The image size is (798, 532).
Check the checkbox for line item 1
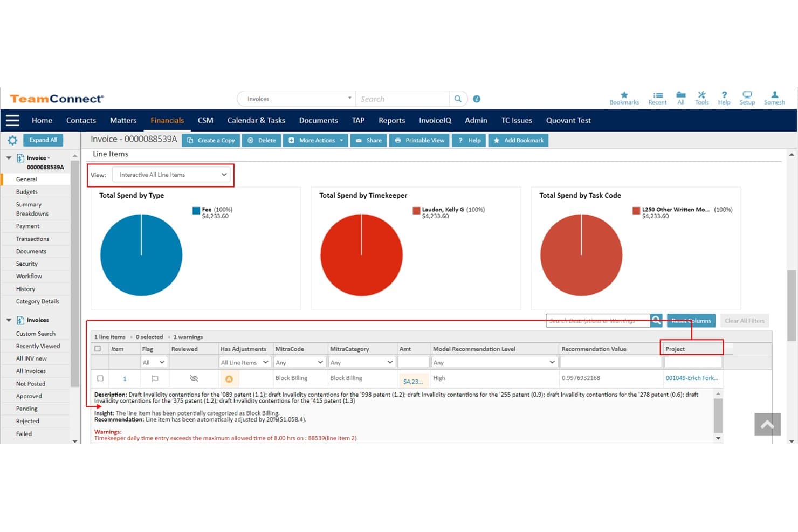(100, 378)
